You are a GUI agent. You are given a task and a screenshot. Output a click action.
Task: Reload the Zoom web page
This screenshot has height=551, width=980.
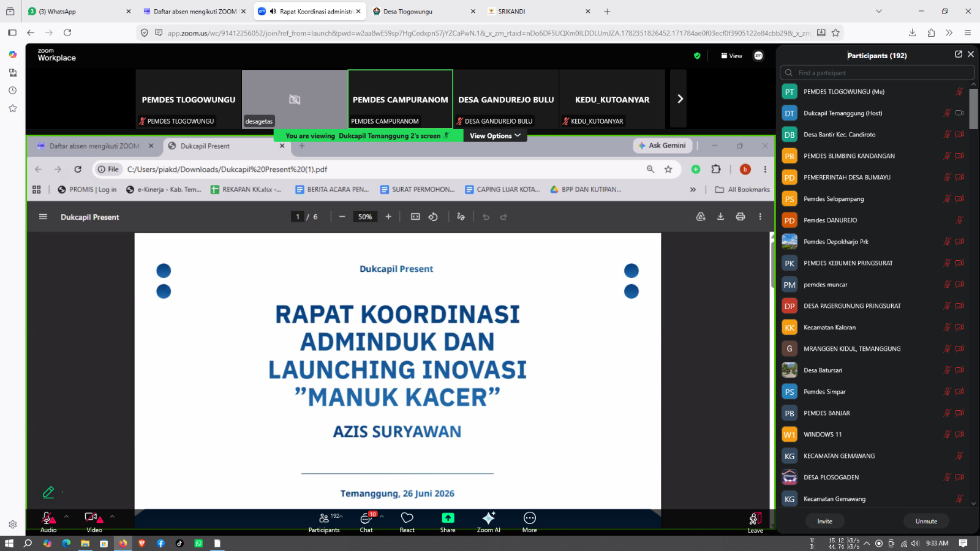pyautogui.click(x=67, y=32)
